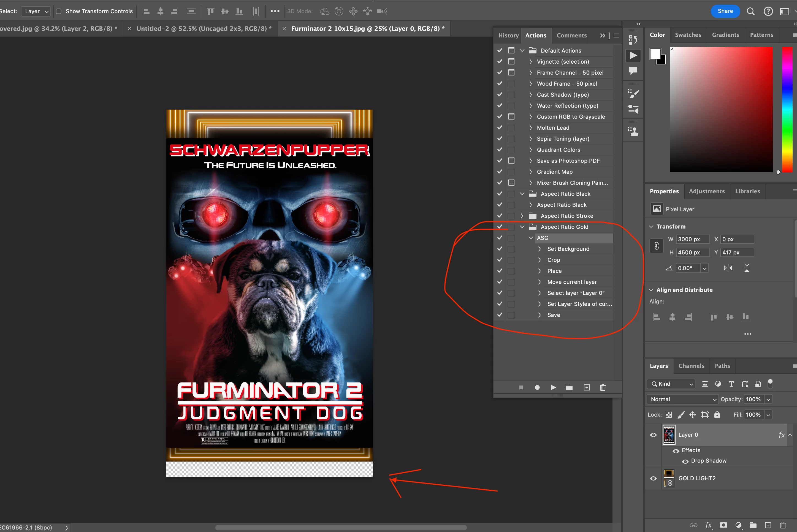Click the create new set folder icon
This screenshot has height=532, width=797.
[569, 387]
